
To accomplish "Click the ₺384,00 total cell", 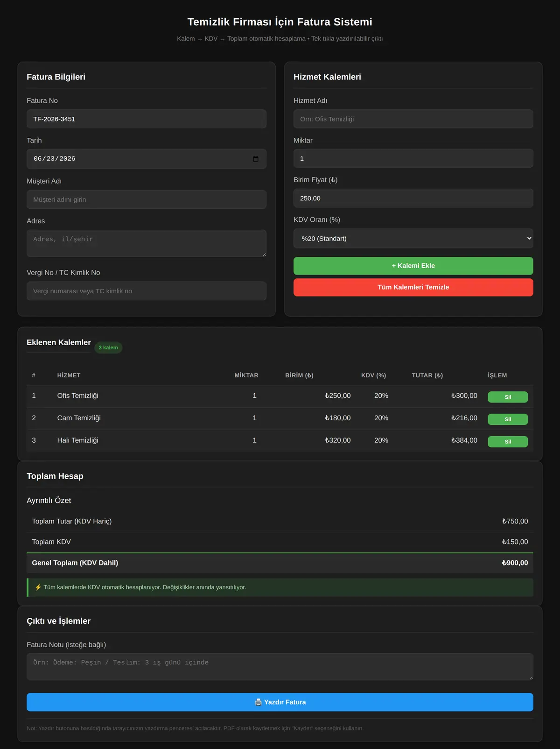I will click(x=464, y=440).
